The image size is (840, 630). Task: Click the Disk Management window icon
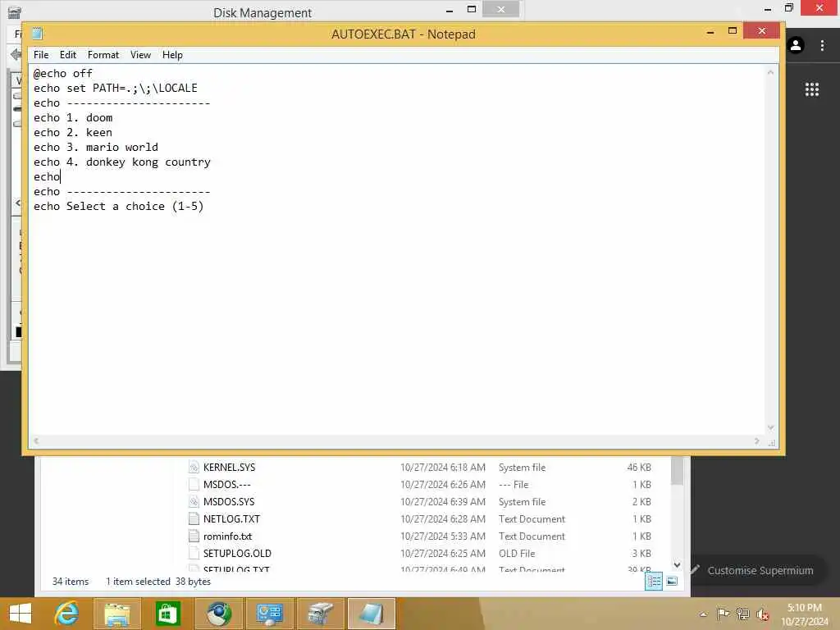click(15, 11)
